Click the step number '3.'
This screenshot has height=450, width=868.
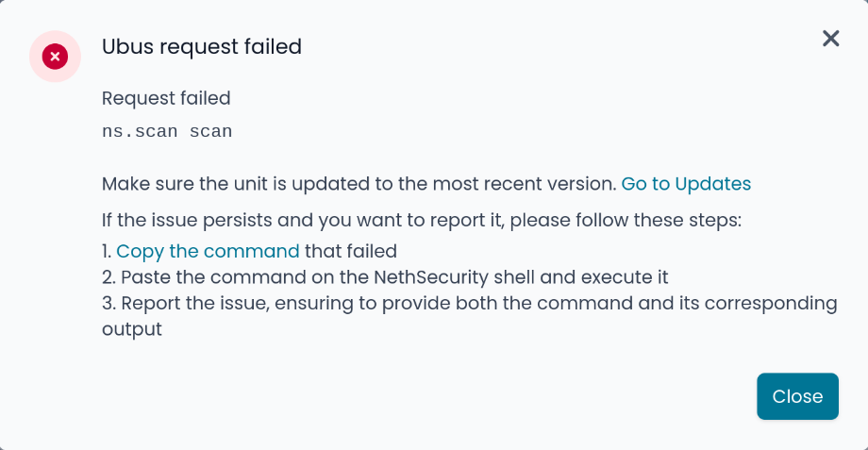point(108,304)
